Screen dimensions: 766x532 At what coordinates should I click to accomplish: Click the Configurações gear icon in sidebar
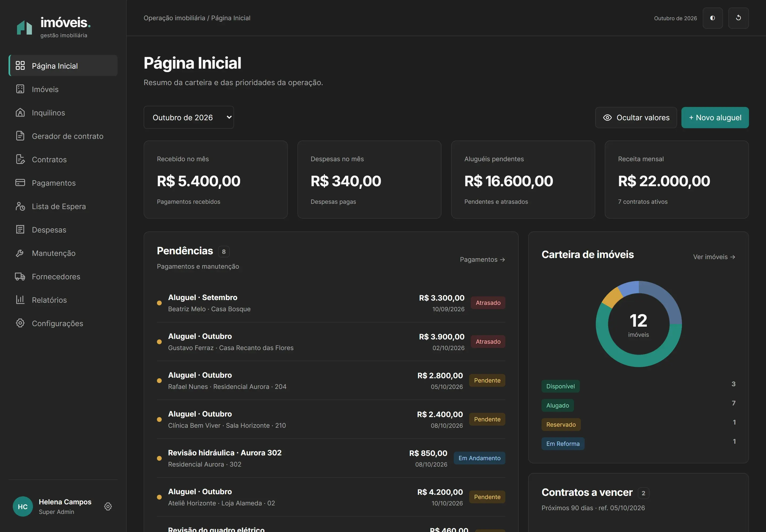click(x=20, y=323)
